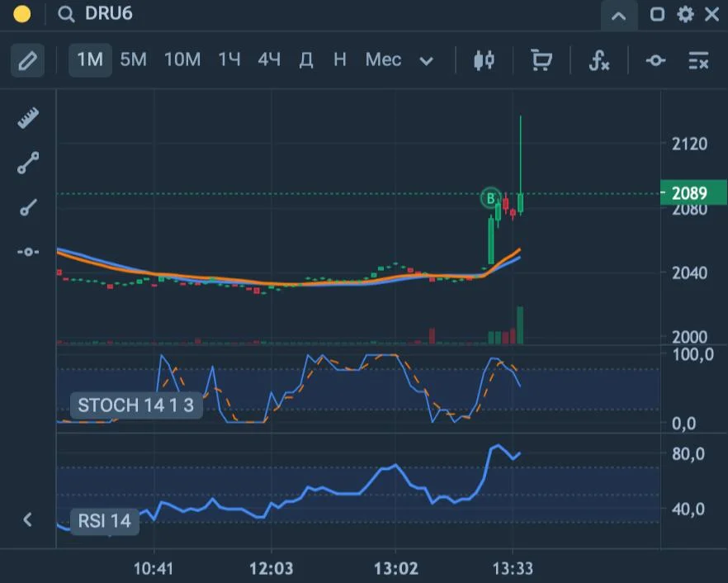Toggle the price marker line icon

[x=655, y=60]
